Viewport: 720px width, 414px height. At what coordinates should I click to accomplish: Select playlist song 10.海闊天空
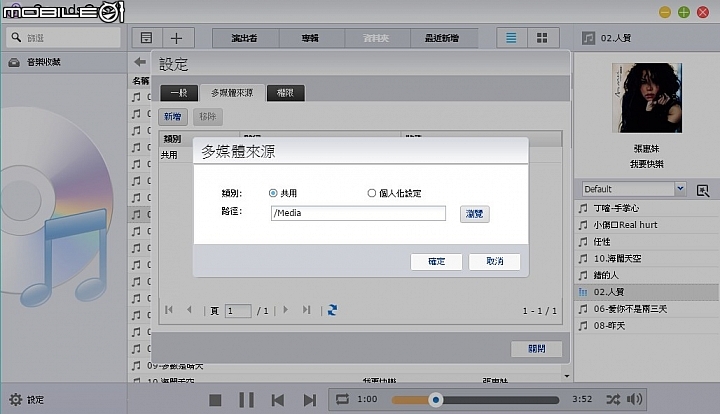647,258
